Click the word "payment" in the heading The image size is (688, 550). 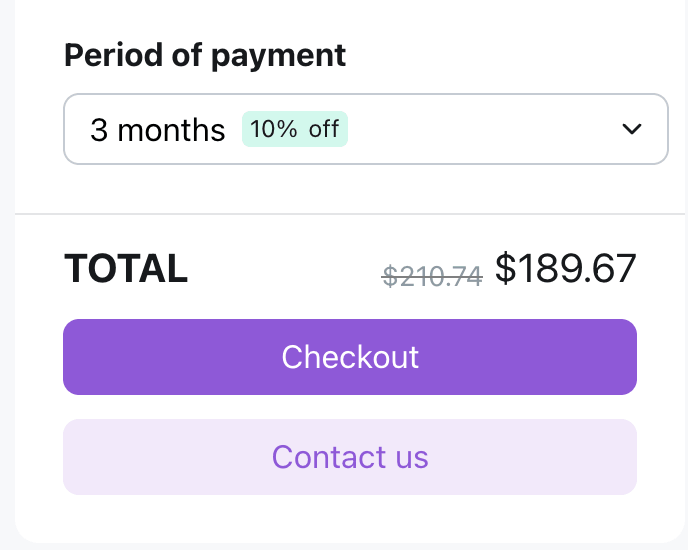click(x=278, y=55)
